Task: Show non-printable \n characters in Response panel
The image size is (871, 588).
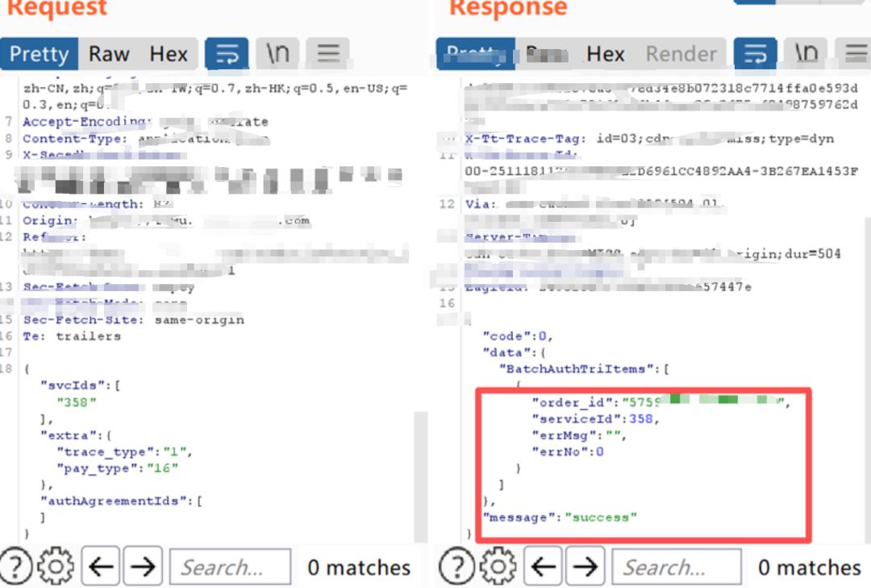Action: pyautogui.click(x=806, y=54)
